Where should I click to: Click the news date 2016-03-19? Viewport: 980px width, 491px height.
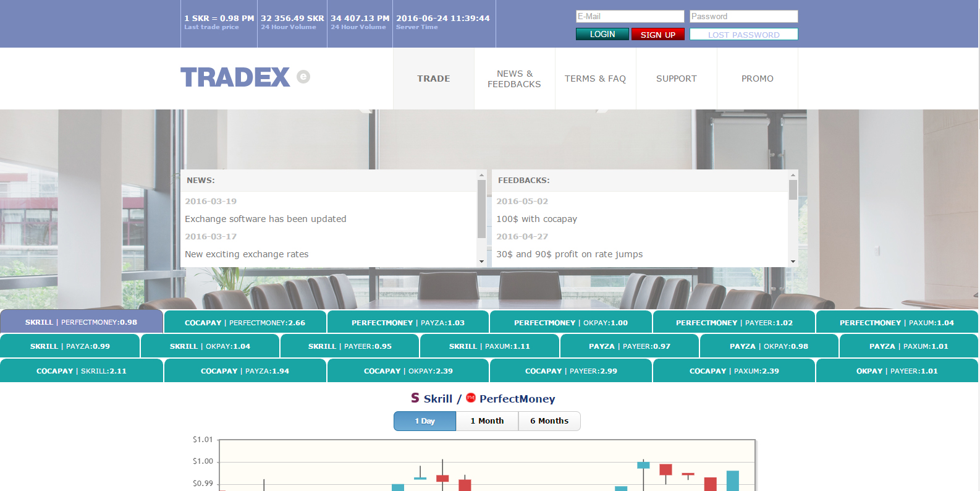click(x=211, y=202)
